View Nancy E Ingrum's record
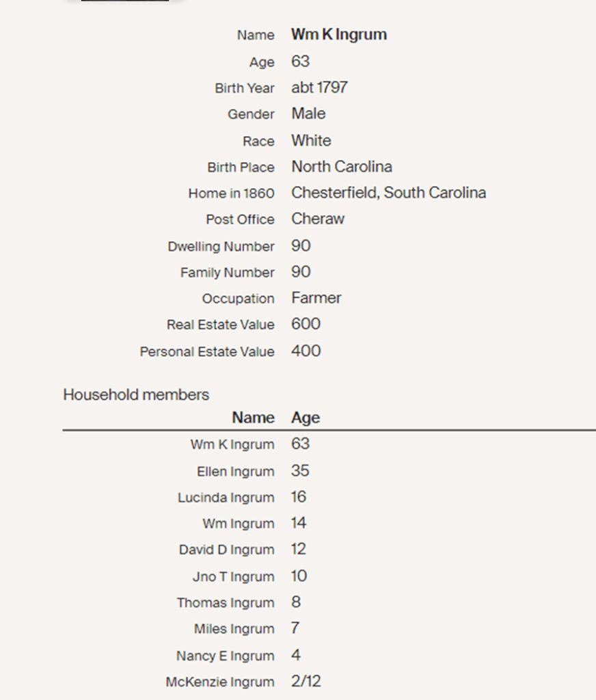The image size is (596, 700). [225, 656]
